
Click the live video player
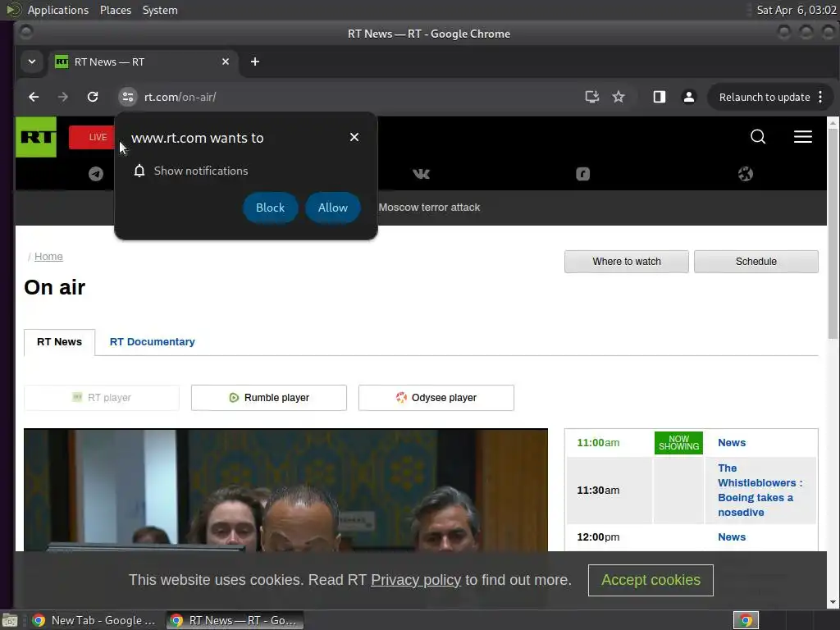pyautogui.click(x=285, y=490)
